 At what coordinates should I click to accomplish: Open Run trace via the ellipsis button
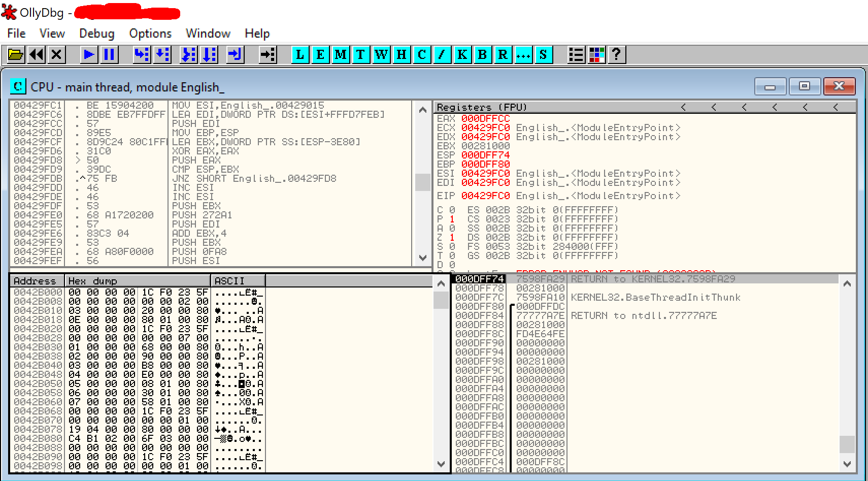523,54
